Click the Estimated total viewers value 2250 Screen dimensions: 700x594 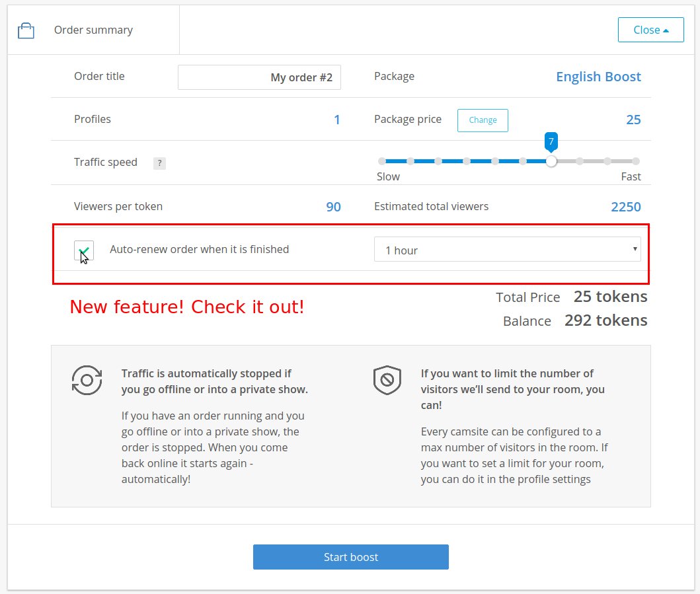click(626, 207)
